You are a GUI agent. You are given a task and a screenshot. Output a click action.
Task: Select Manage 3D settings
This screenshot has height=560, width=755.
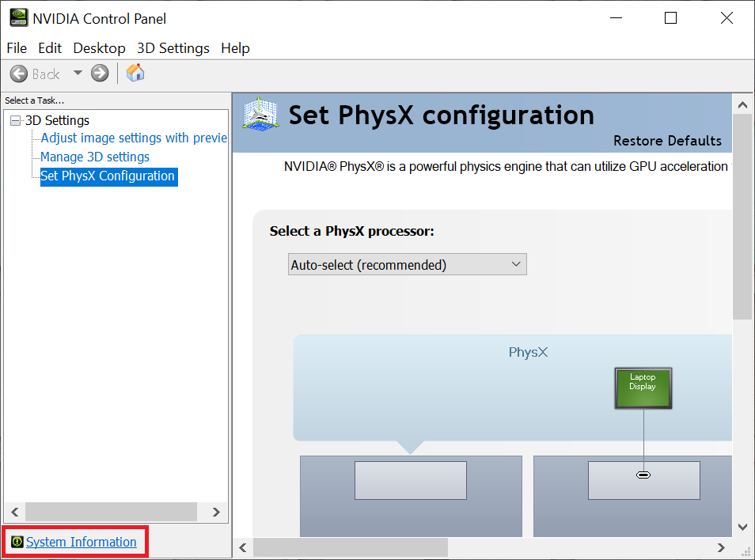pyautogui.click(x=95, y=157)
